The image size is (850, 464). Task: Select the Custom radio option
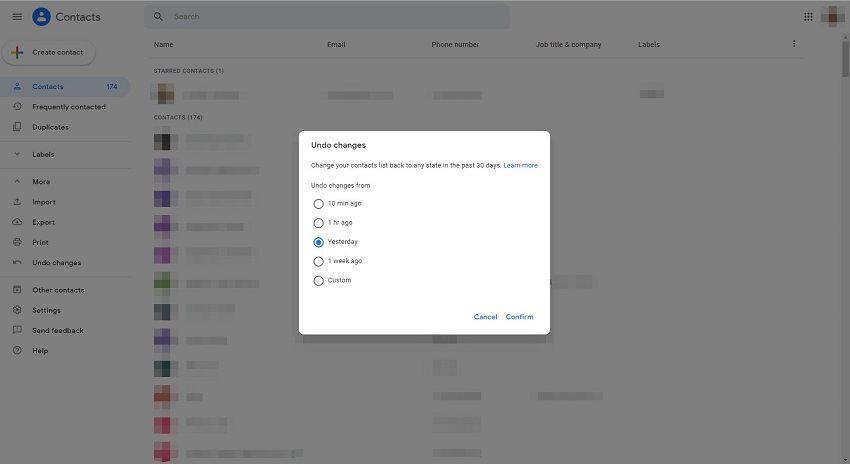coord(319,280)
